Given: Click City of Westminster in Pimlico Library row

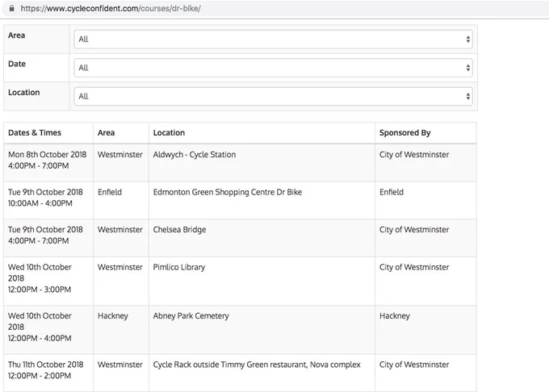Looking at the screenshot, I should [x=414, y=267].
